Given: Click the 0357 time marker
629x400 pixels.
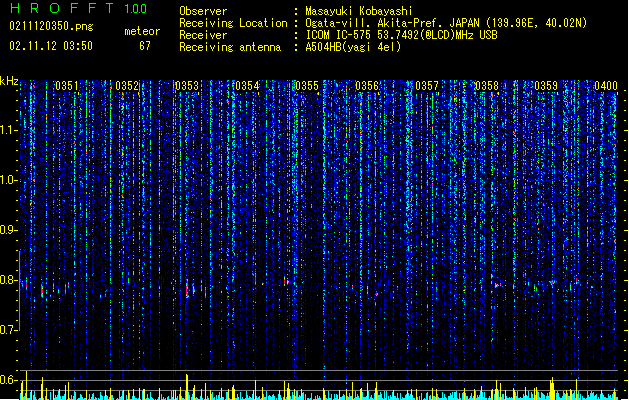Looking at the screenshot, I should 427,86.
